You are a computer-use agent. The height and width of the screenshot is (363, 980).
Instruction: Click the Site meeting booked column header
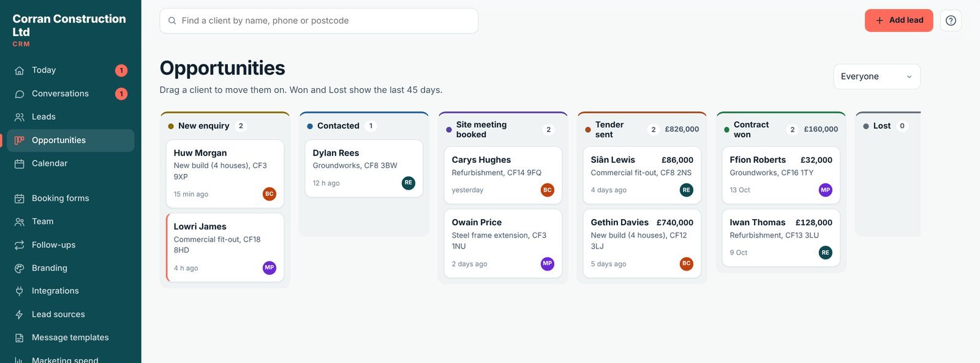tap(503, 129)
